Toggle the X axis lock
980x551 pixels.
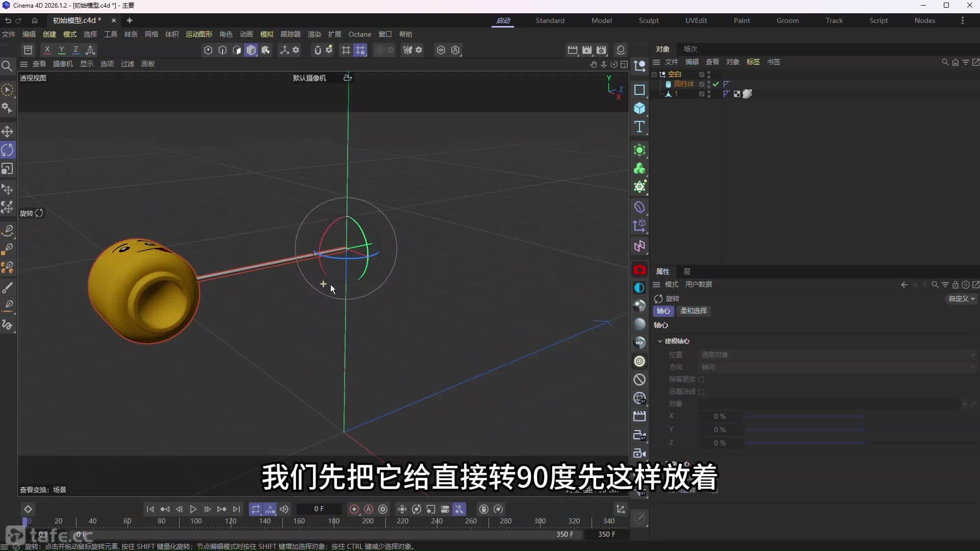pyautogui.click(x=47, y=50)
